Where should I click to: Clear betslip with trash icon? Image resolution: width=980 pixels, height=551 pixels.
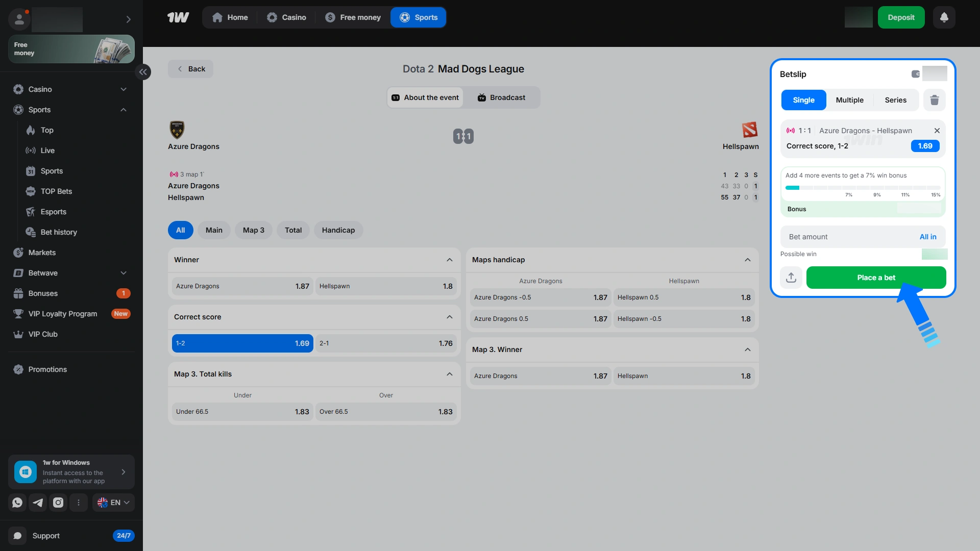935,100
